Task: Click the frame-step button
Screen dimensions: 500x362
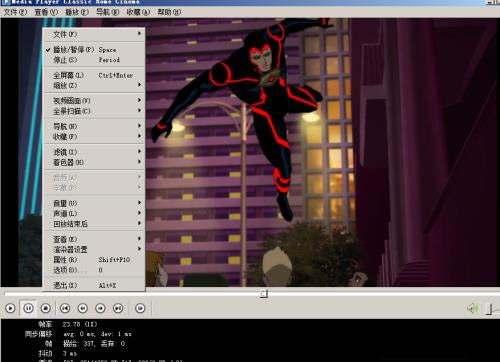Action: 140,308
